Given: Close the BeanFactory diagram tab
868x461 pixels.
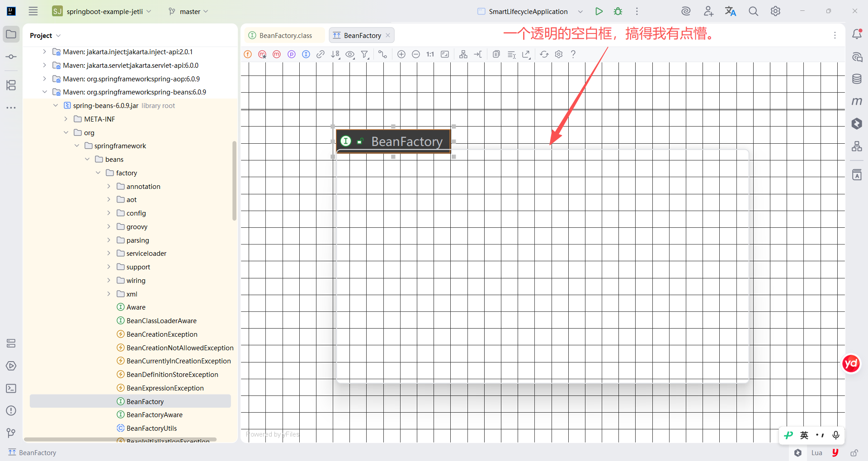Looking at the screenshot, I should click(x=388, y=35).
